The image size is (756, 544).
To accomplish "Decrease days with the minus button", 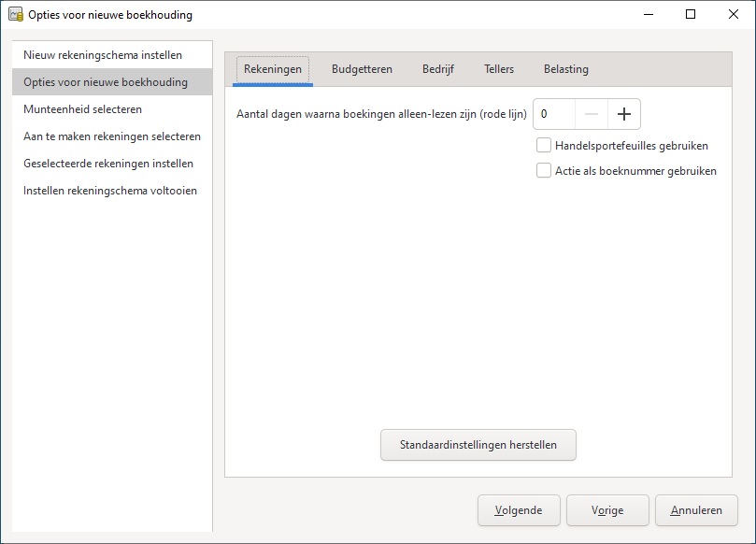I will point(591,114).
